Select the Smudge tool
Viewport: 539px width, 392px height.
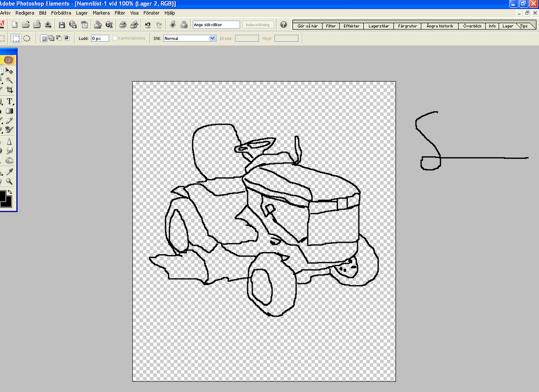click(9, 150)
